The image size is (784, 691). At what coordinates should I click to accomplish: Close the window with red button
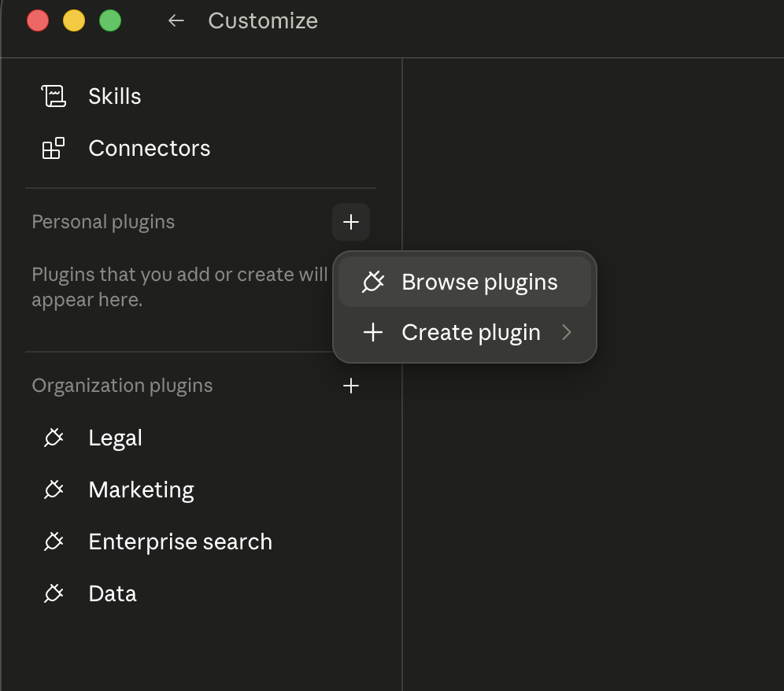click(x=38, y=20)
